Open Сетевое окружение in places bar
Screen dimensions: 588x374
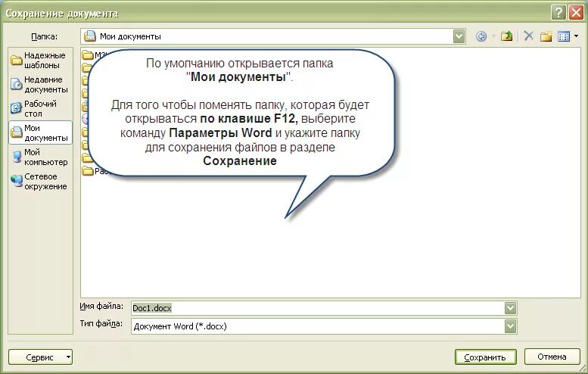(40, 181)
